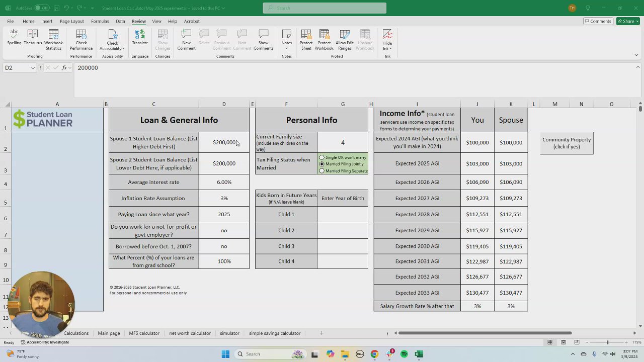Image resolution: width=644 pixels, height=362 pixels.
Task: Click the zoom in plus button
Action: tap(626, 342)
